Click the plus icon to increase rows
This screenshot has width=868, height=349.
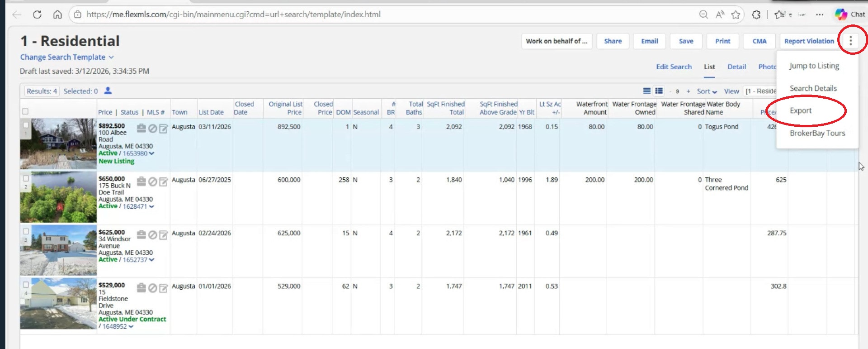click(x=688, y=91)
